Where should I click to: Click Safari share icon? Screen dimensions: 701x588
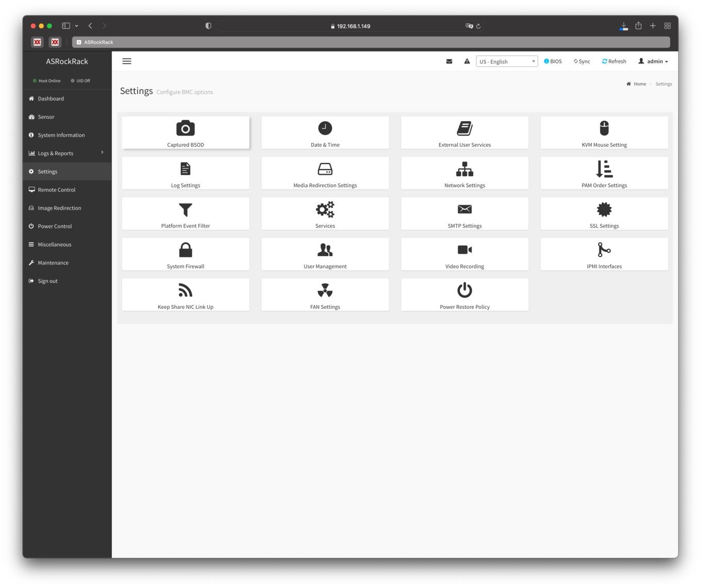click(639, 26)
